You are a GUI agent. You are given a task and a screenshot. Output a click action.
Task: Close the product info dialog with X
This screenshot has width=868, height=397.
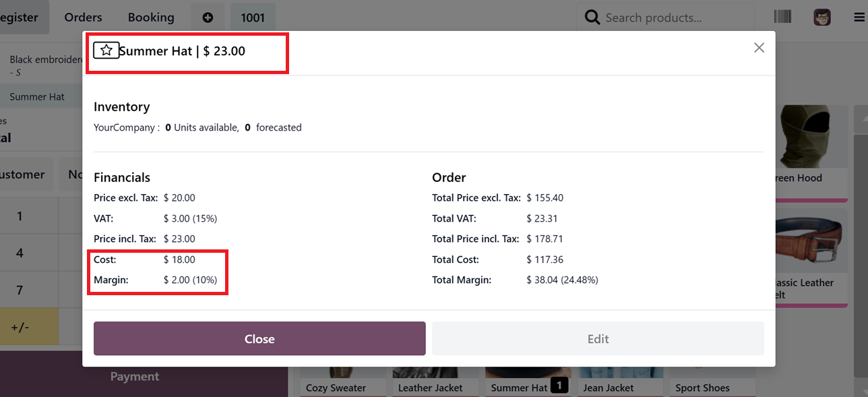click(x=759, y=48)
